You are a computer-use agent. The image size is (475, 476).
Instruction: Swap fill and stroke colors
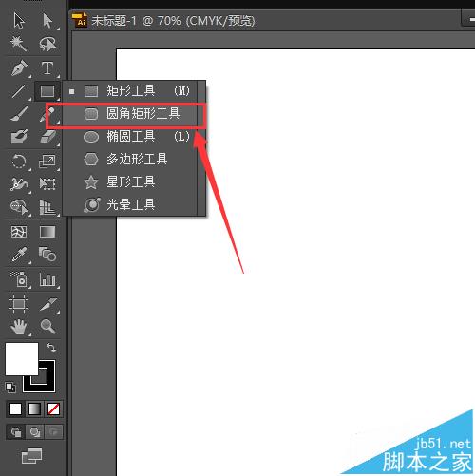point(51,348)
